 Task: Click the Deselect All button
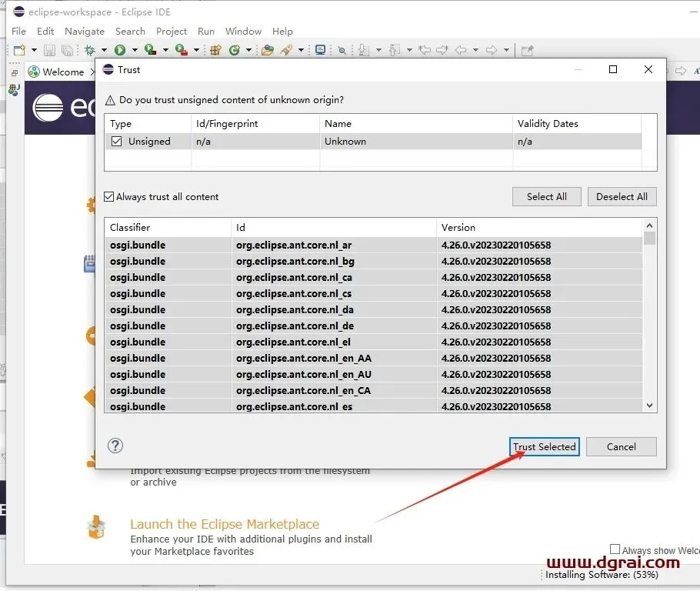pyautogui.click(x=622, y=196)
